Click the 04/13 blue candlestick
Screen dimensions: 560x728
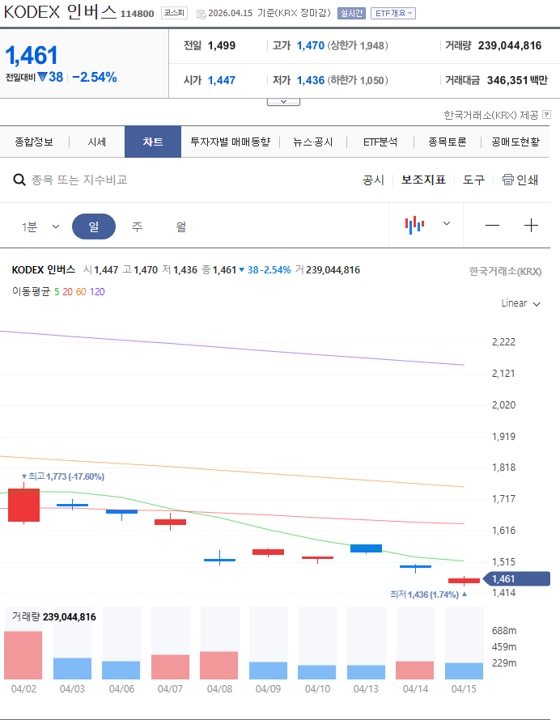pyautogui.click(x=366, y=548)
